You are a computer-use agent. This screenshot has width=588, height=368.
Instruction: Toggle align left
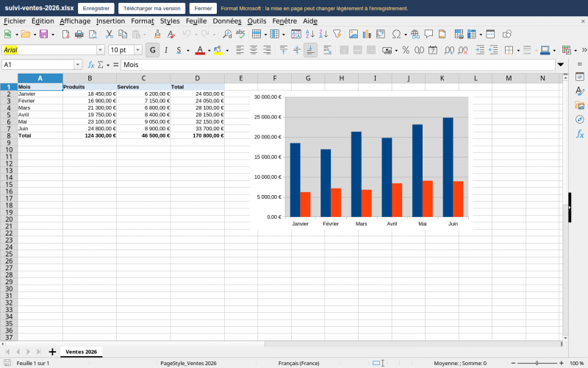(240, 50)
